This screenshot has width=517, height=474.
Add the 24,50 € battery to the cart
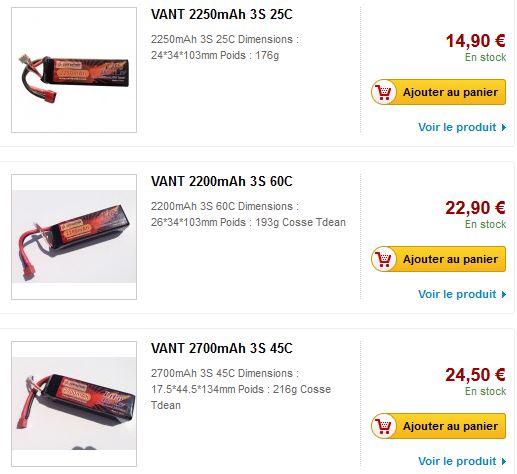pyautogui.click(x=438, y=426)
